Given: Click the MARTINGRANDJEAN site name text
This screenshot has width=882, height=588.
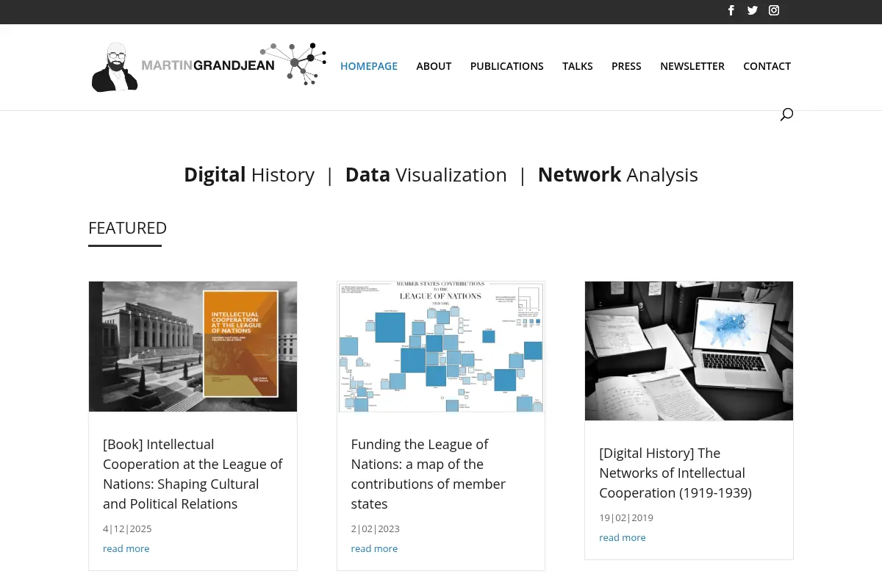Looking at the screenshot, I should [208, 65].
